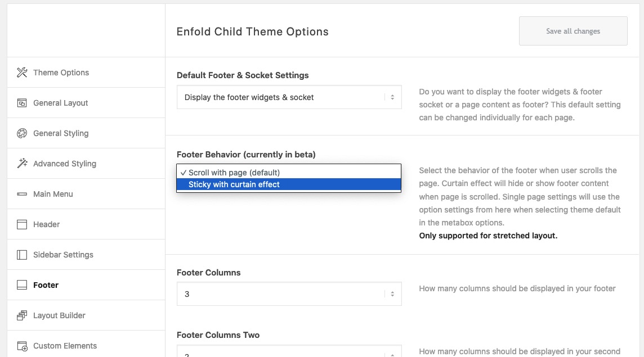Click the Only supported for stretched layout note
The image size is (644, 357).
point(488,236)
